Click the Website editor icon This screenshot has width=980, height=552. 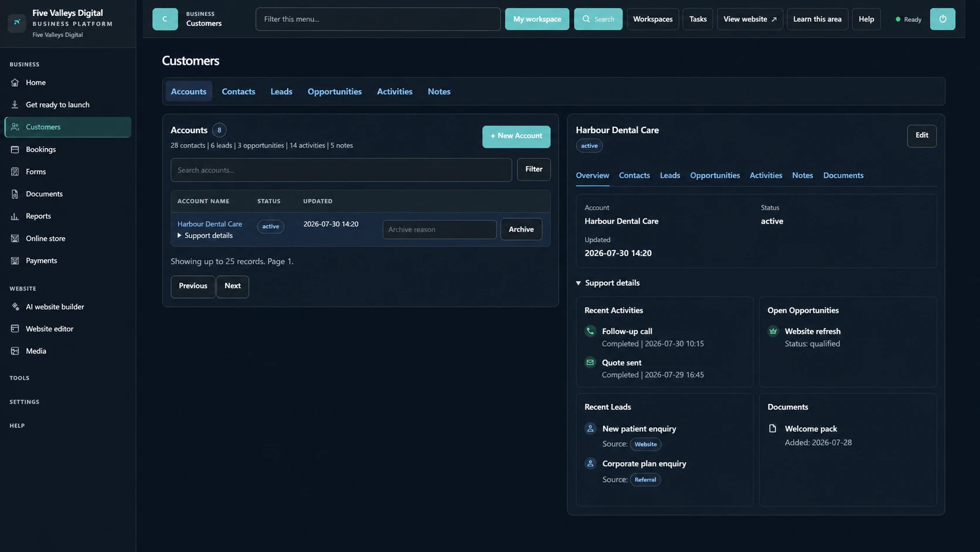point(15,329)
